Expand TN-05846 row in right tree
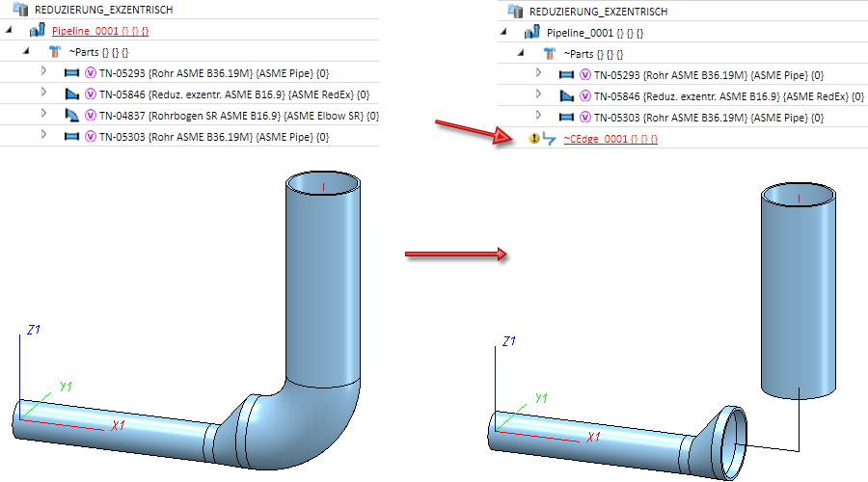The width and height of the screenshot is (868, 482). [x=538, y=94]
